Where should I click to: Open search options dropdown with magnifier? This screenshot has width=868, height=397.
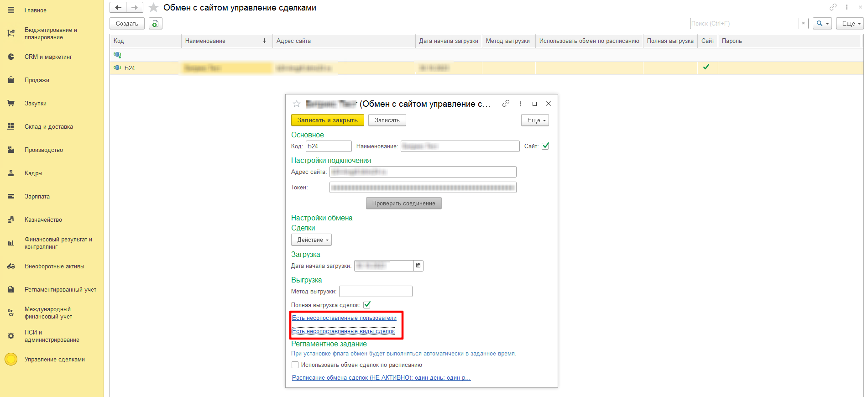[822, 24]
